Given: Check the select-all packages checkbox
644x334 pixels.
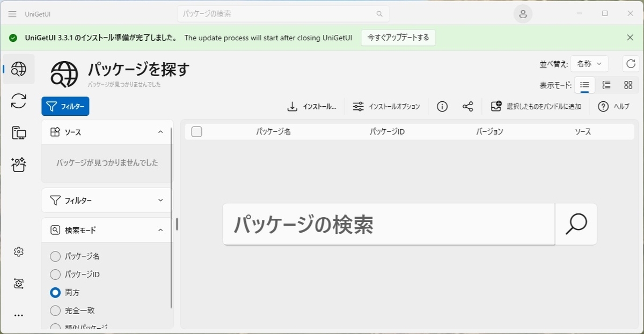Looking at the screenshot, I should click(x=197, y=131).
